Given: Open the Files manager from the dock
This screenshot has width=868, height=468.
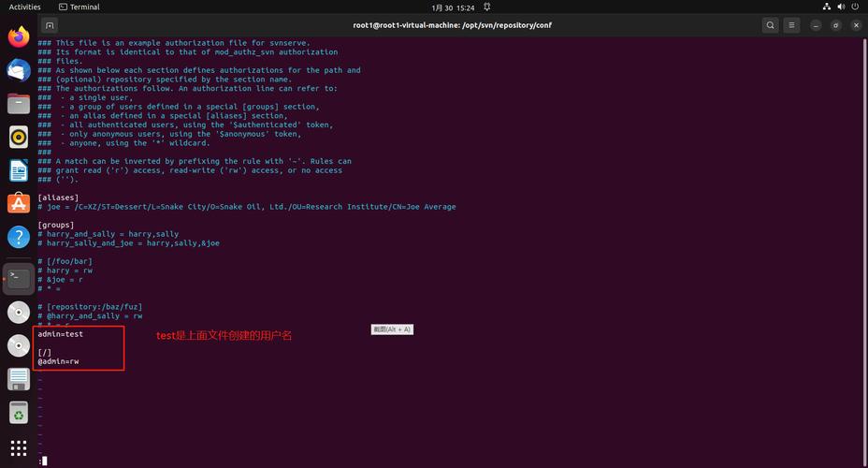Looking at the screenshot, I should (19, 103).
